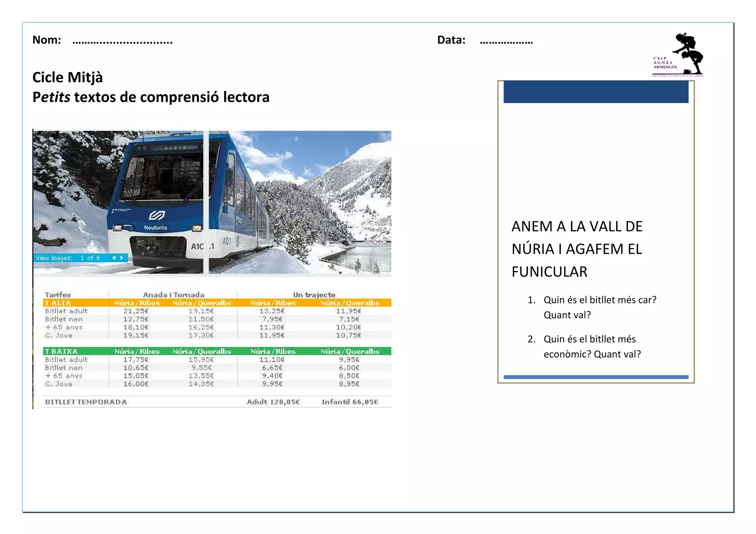Viewport: 756px width, 534px height.
Task: Click the 8,95€ price cell
Action: (x=349, y=384)
